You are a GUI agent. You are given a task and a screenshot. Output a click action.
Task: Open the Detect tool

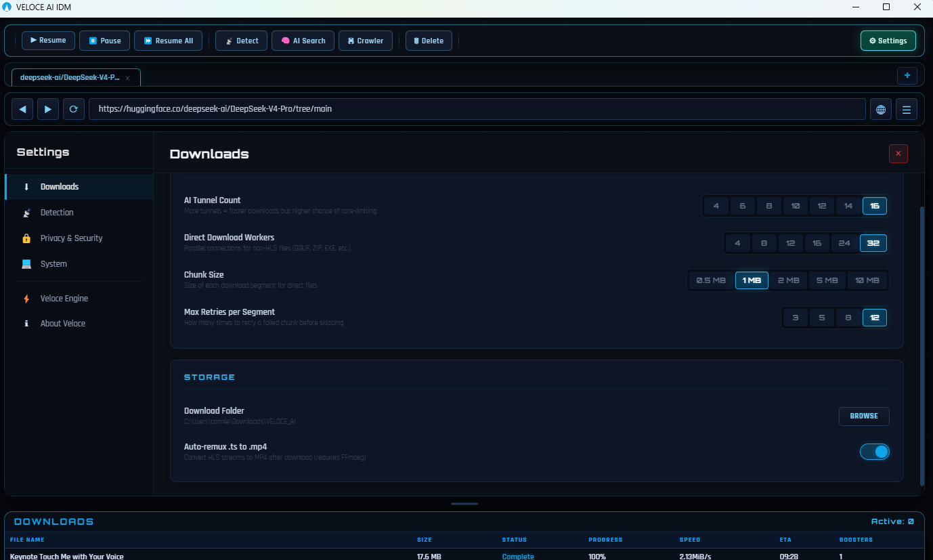coord(241,41)
